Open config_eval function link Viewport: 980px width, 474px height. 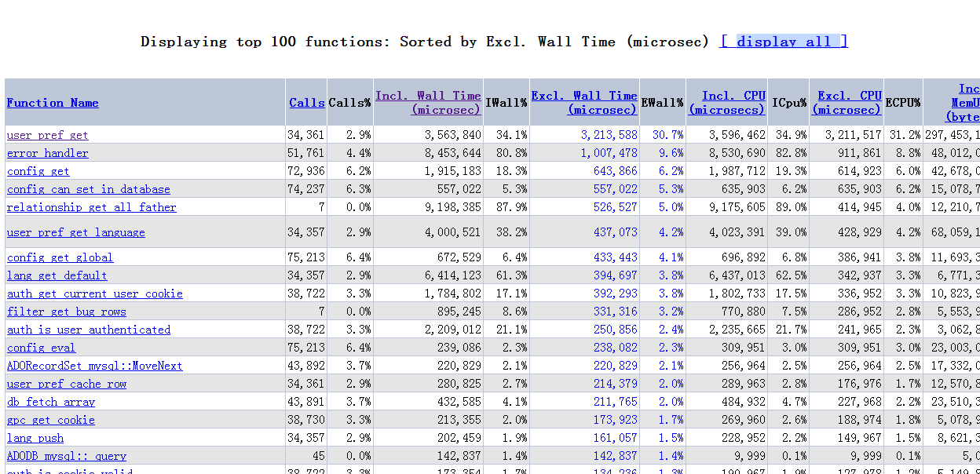click(42, 348)
